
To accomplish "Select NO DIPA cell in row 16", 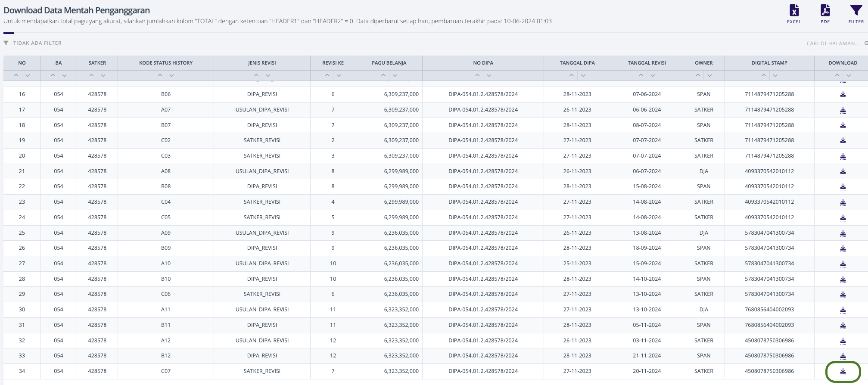I will (483, 94).
